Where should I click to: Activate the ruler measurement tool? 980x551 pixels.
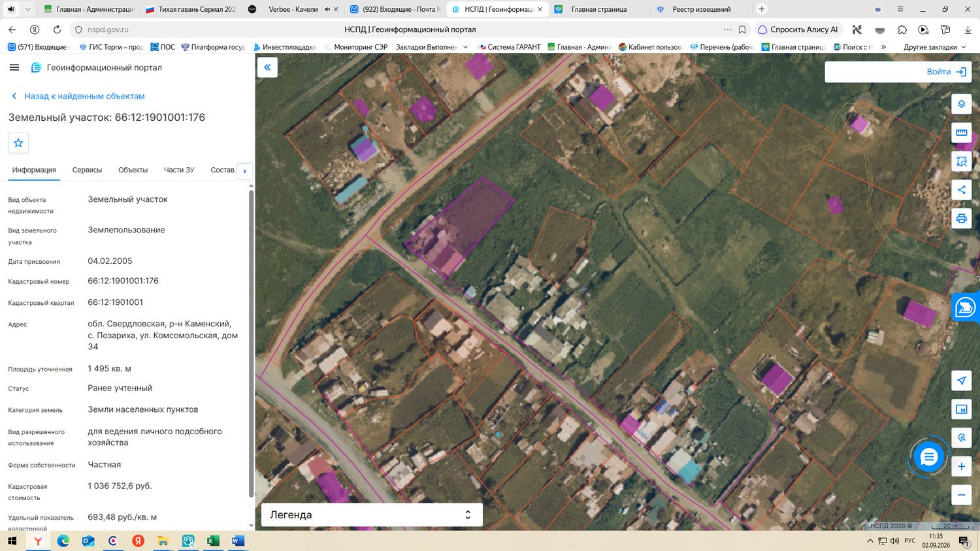(961, 133)
